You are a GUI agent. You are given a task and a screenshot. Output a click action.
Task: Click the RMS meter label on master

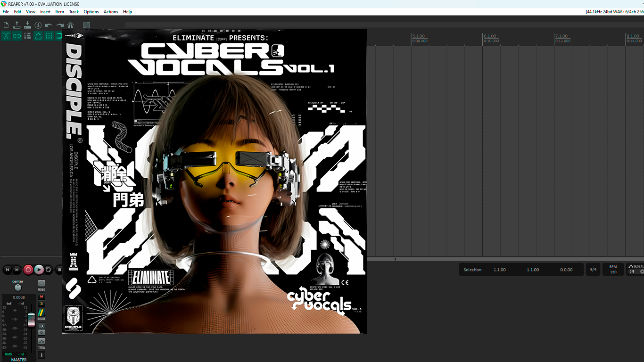click(8, 354)
